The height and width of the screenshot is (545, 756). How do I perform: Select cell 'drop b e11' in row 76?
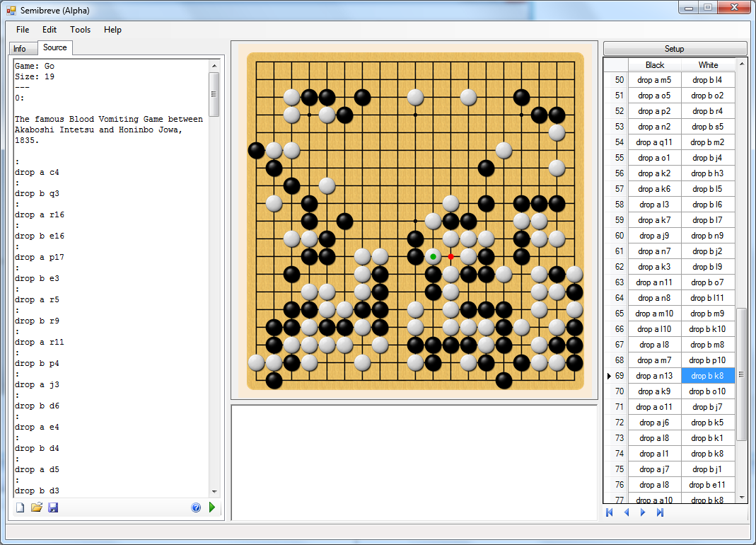coord(707,485)
